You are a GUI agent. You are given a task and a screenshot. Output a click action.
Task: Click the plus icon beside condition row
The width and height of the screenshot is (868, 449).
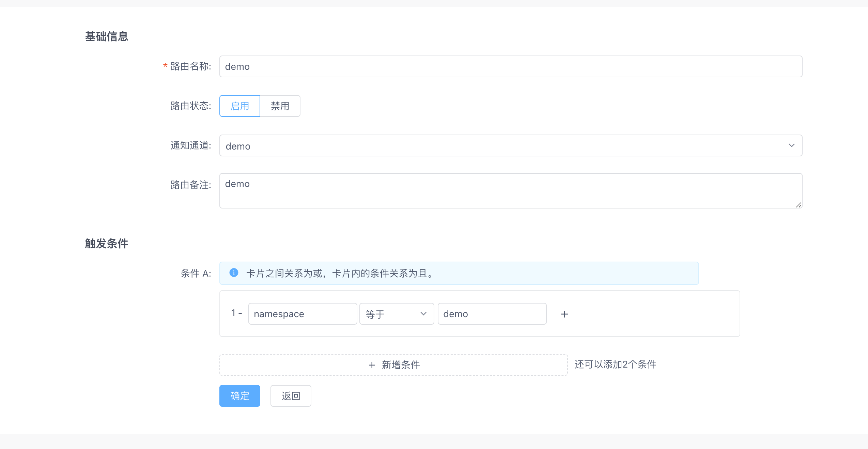pos(564,314)
